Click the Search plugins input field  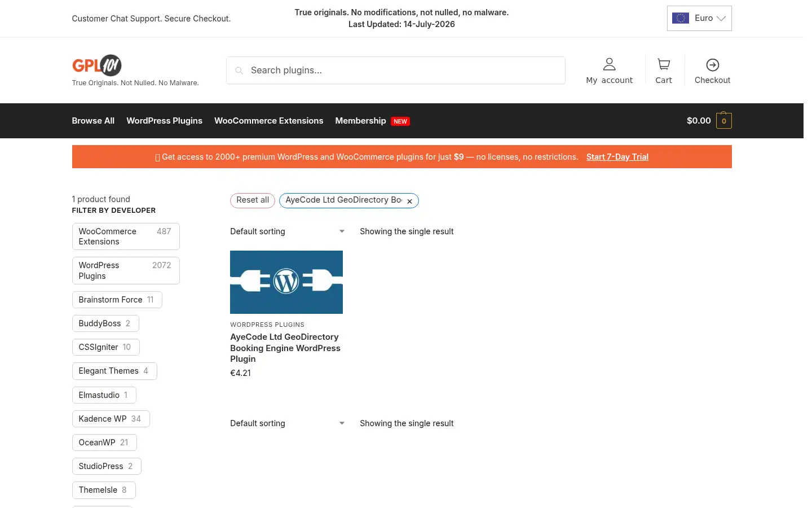point(396,71)
